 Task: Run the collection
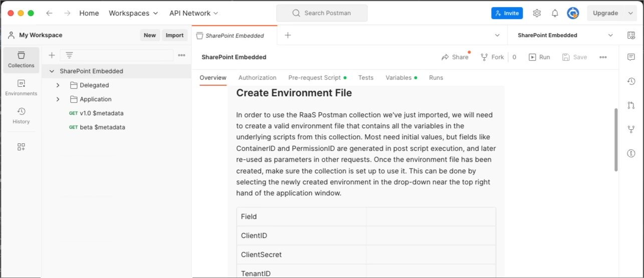539,57
